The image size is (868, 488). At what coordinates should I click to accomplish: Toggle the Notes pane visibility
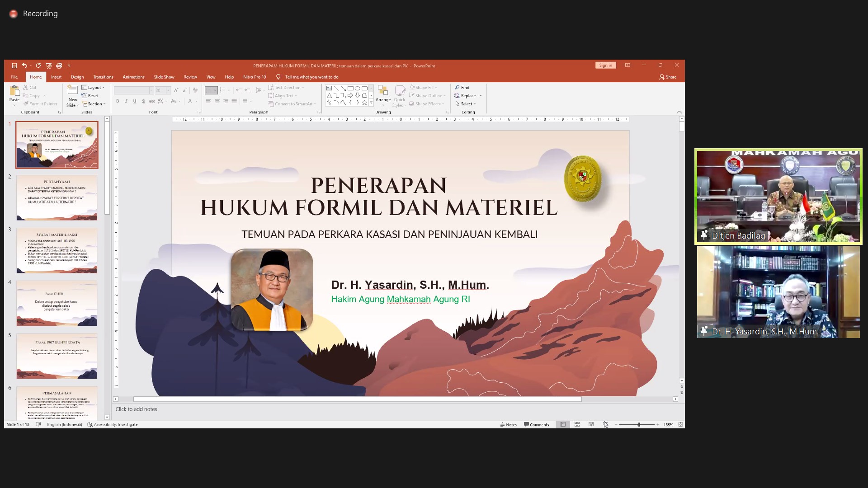point(509,424)
